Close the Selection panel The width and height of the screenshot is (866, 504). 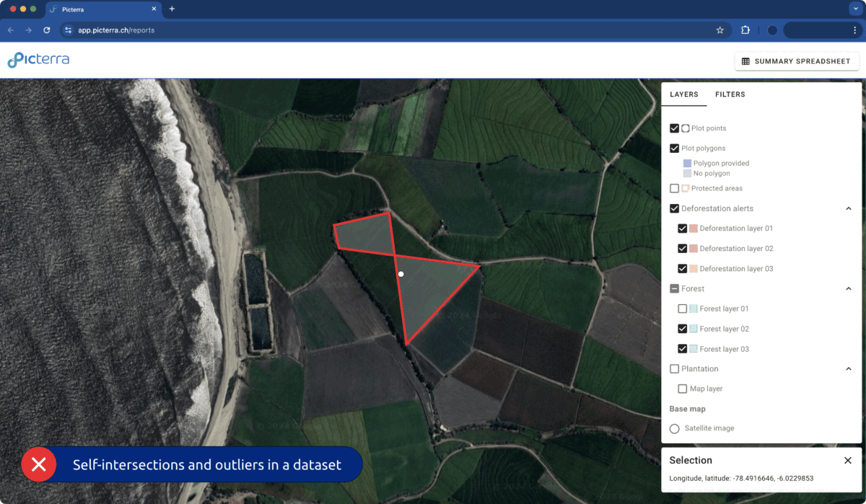(x=848, y=460)
